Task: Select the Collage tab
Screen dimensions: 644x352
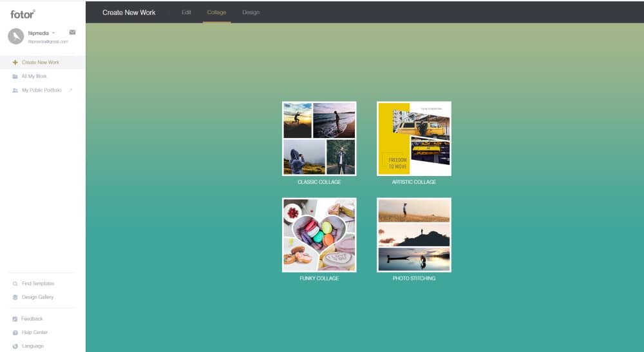Action: pos(216,12)
